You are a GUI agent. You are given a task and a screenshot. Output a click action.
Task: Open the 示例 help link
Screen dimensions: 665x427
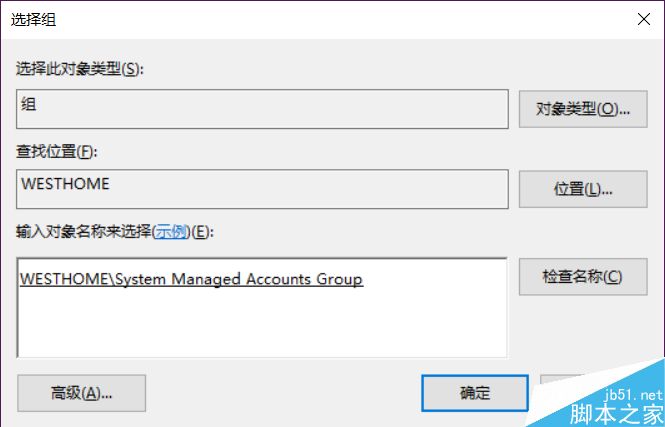[169, 232]
